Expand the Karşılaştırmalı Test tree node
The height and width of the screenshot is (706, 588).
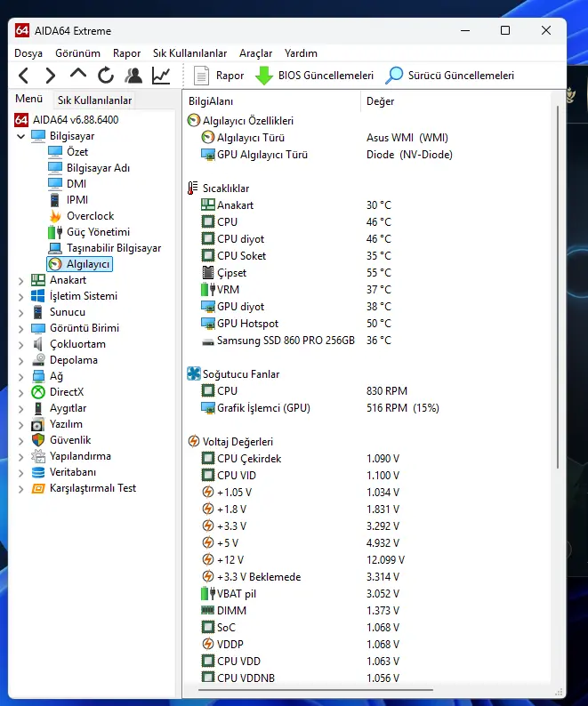click(x=20, y=489)
